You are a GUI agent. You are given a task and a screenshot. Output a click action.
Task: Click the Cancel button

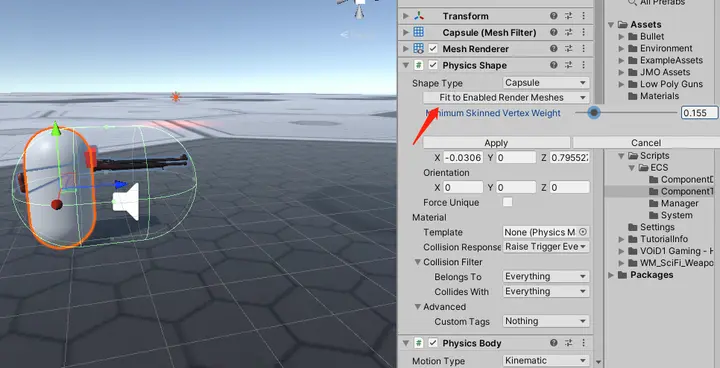pos(646,142)
